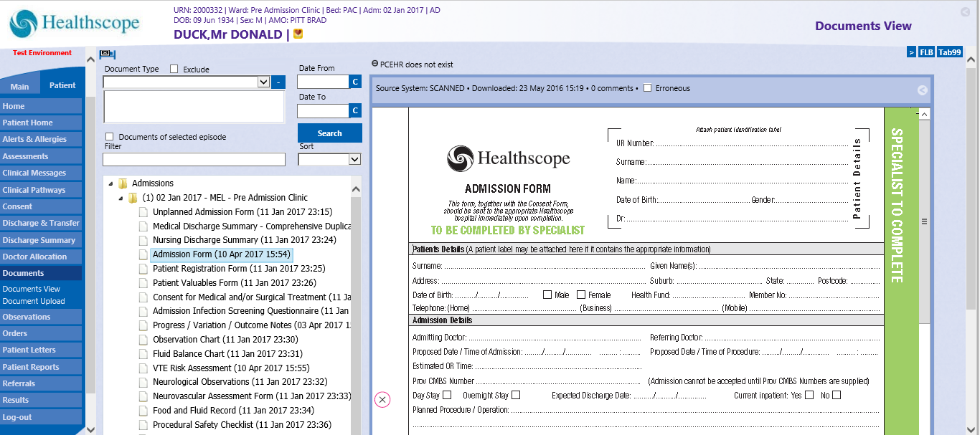This screenshot has height=435, width=980.
Task: Open the Assessments sidebar item
Action: point(41,156)
